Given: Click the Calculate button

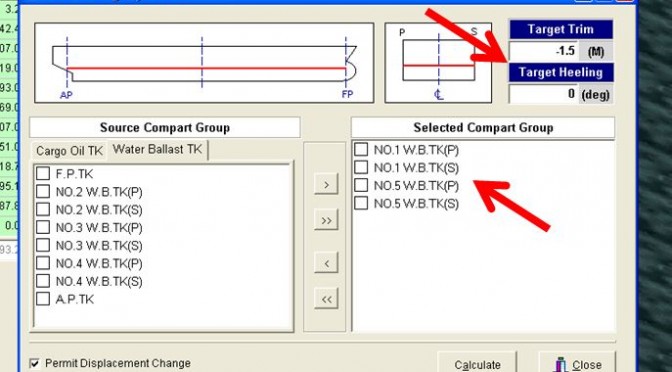Looking at the screenshot, I should (x=477, y=363).
